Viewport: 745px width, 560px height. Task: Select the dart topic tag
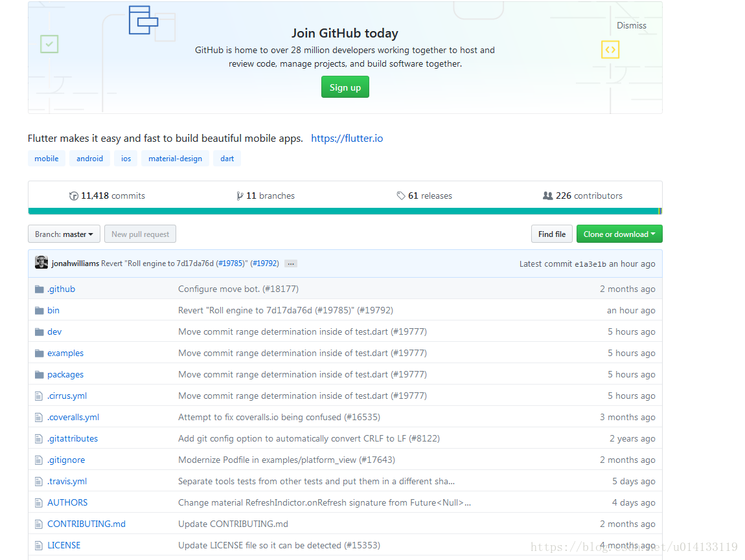pyautogui.click(x=227, y=159)
